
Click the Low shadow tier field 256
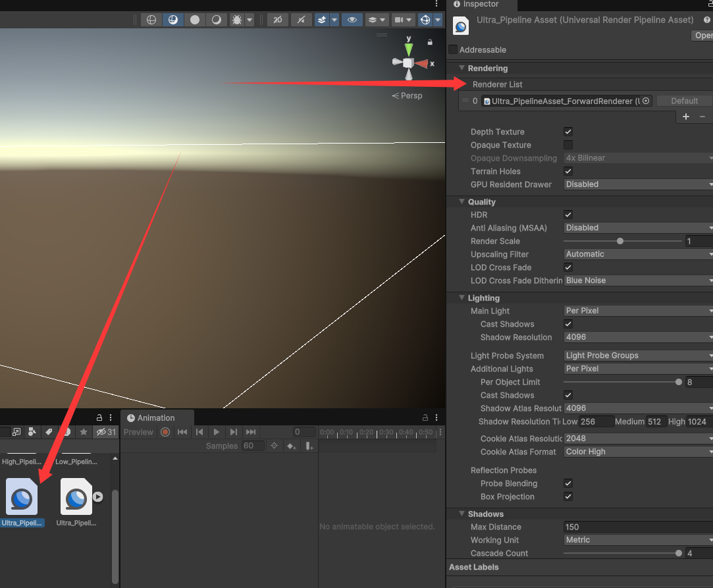pos(596,421)
